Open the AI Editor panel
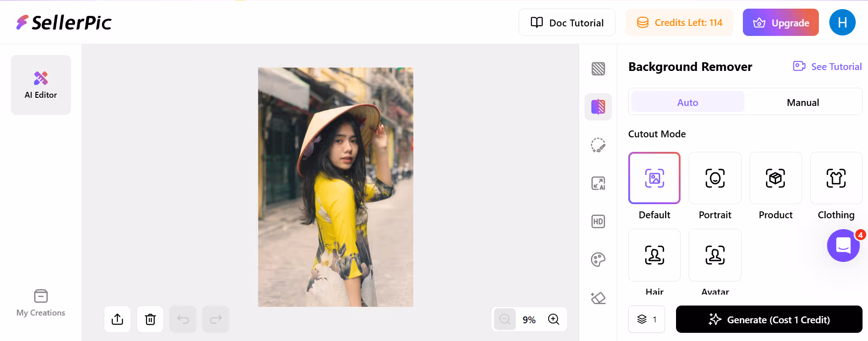 click(x=41, y=85)
